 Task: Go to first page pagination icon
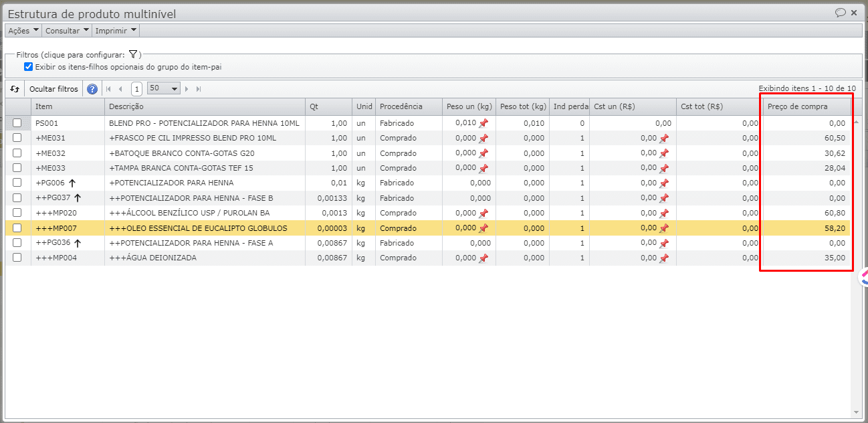coord(109,89)
